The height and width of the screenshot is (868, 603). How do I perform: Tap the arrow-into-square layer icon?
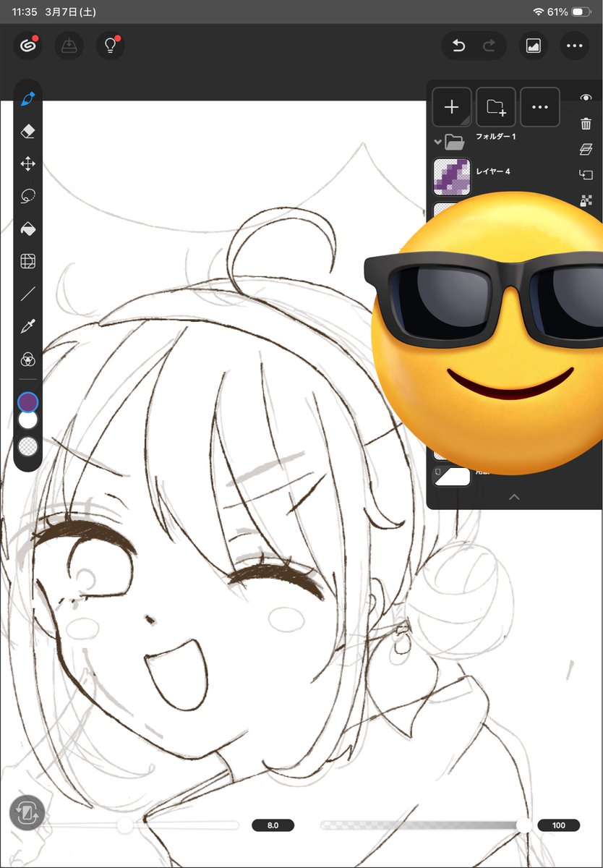[x=586, y=174]
